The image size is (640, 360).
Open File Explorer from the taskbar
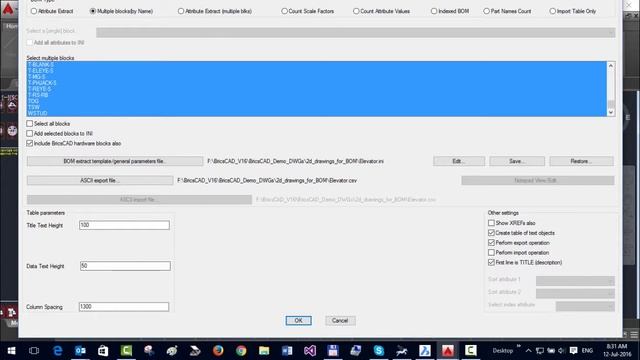tap(264, 351)
